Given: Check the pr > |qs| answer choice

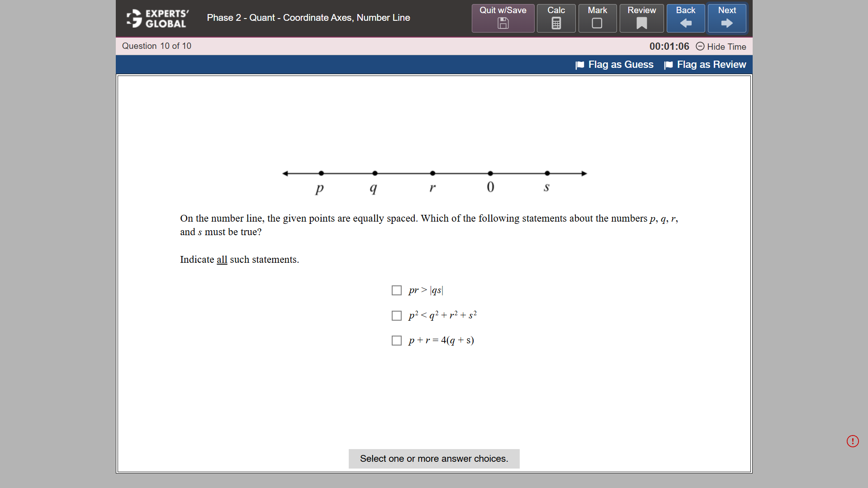Looking at the screenshot, I should pyautogui.click(x=397, y=290).
